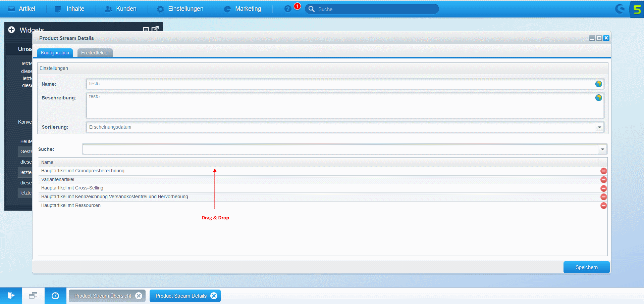Click the add widget plus icon

11,30
